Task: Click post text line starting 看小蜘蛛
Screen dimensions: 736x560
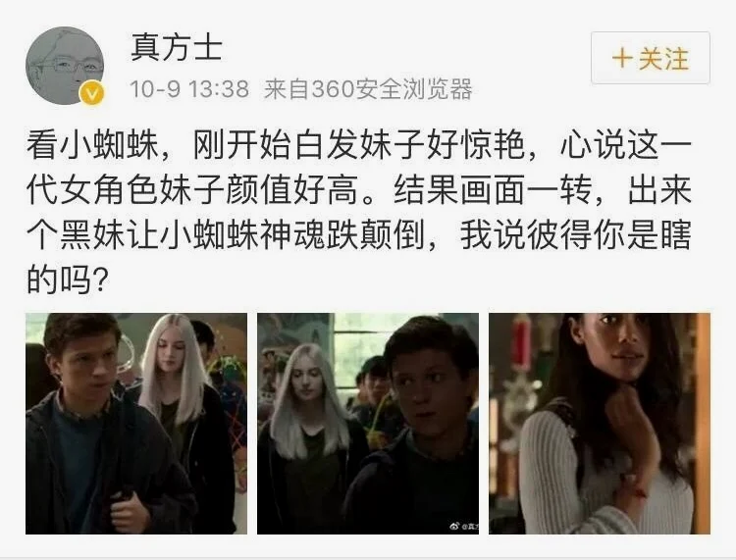Action: (359, 145)
